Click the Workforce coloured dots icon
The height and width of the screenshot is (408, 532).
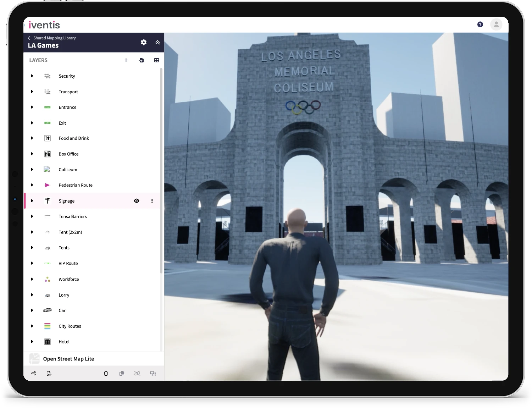47,279
